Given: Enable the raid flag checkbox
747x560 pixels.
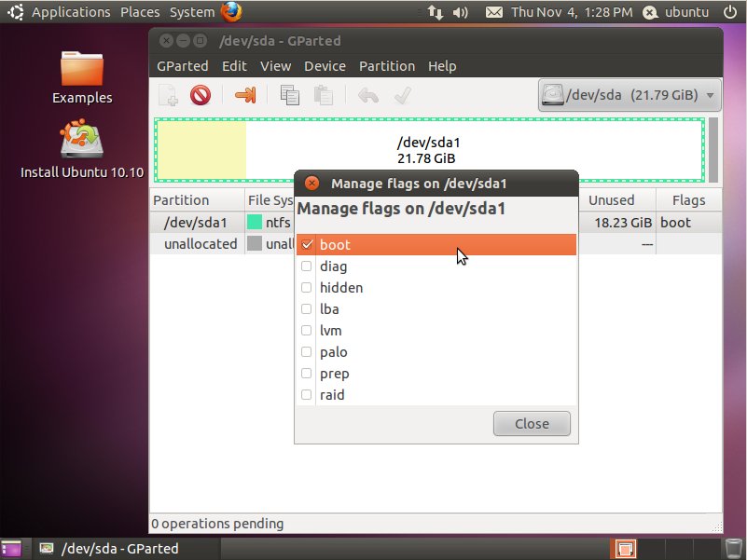Looking at the screenshot, I should (306, 395).
